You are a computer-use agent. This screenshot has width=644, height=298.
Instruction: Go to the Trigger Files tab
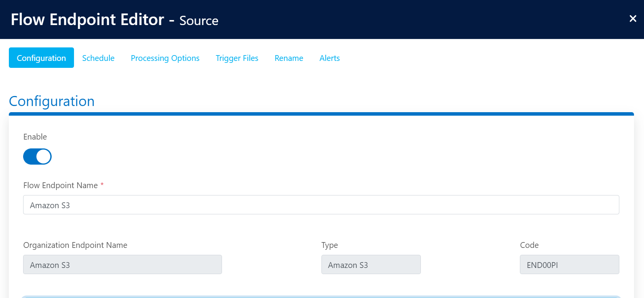point(237,58)
